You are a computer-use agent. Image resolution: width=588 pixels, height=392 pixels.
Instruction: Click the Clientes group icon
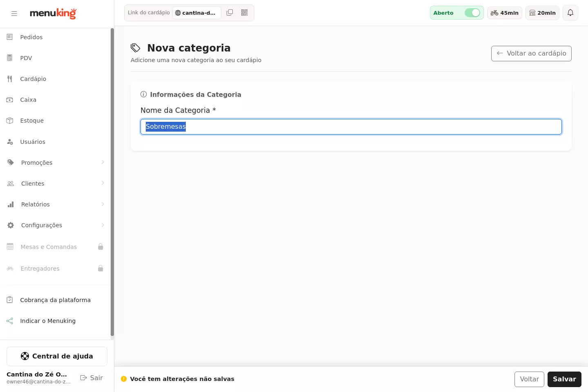point(11,184)
